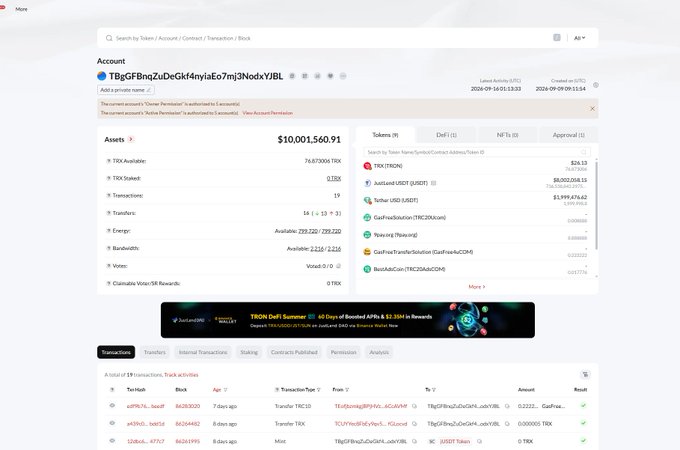Click the help icon beside TRX Staked
The image size is (680, 450).
point(108,178)
